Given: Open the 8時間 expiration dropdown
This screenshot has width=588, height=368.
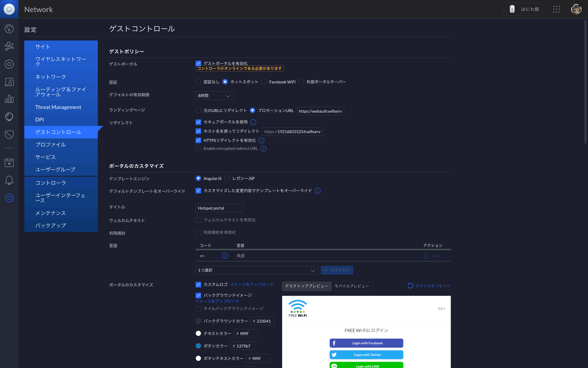Looking at the screenshot, I should (x=214, y=96).
